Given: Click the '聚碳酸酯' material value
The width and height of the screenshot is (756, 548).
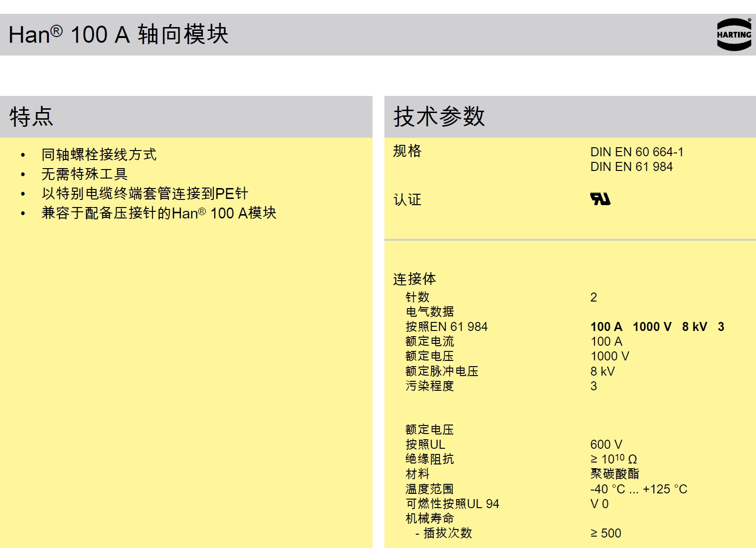Looking at the screenshot, I should 615,474.
